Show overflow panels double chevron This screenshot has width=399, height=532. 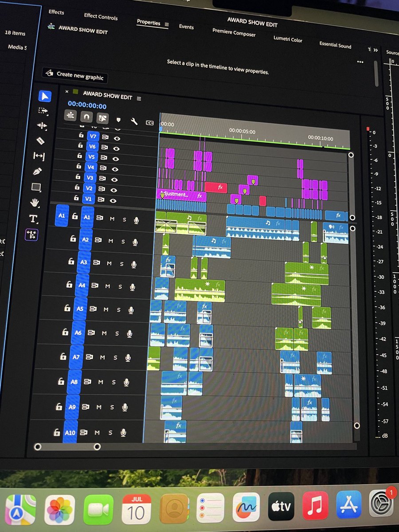pos(376,50)
